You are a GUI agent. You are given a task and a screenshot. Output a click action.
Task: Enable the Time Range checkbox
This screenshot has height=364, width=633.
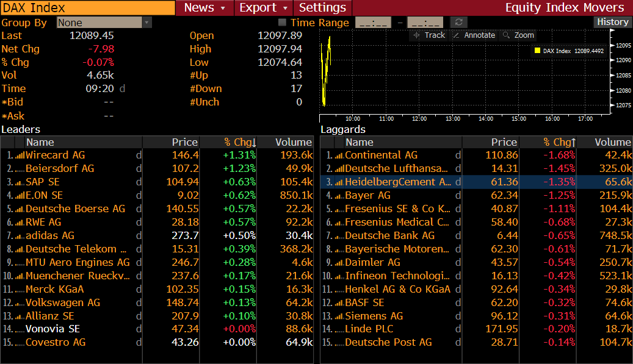coord(283,23)
